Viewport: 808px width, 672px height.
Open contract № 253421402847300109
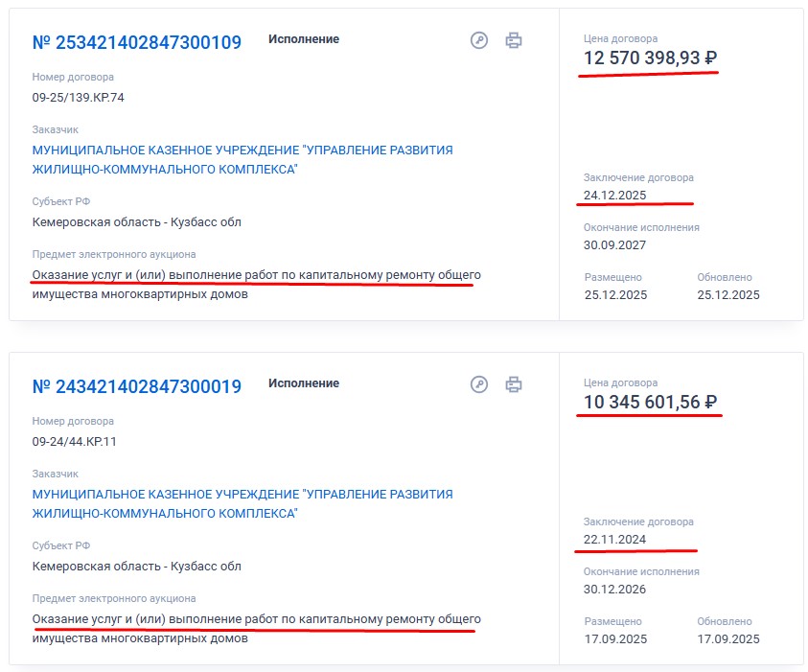tap(136, 42)
